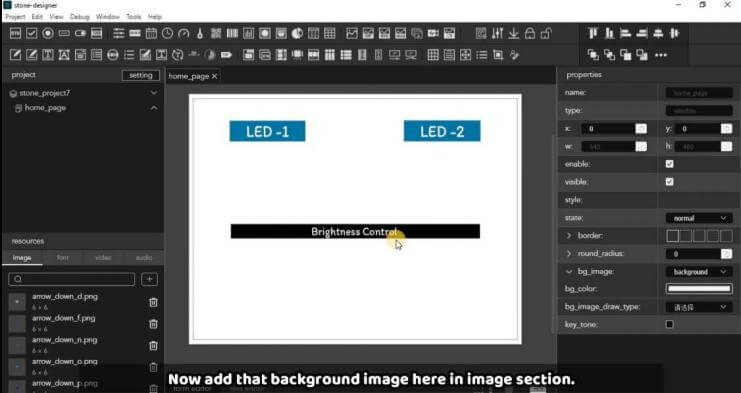The height and width of the screenshot is (393, 741).
Task: Select the gauge widget icon
Action: coord(184,34)
